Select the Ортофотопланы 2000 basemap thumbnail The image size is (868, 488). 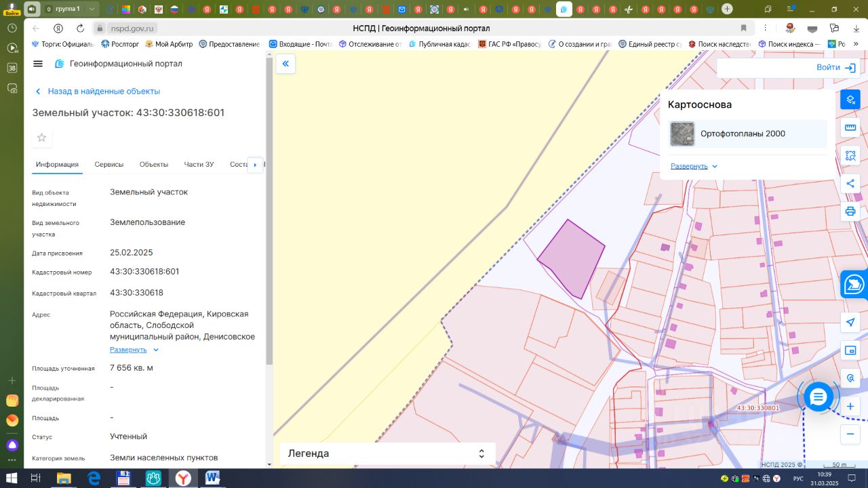pos(682,134)
